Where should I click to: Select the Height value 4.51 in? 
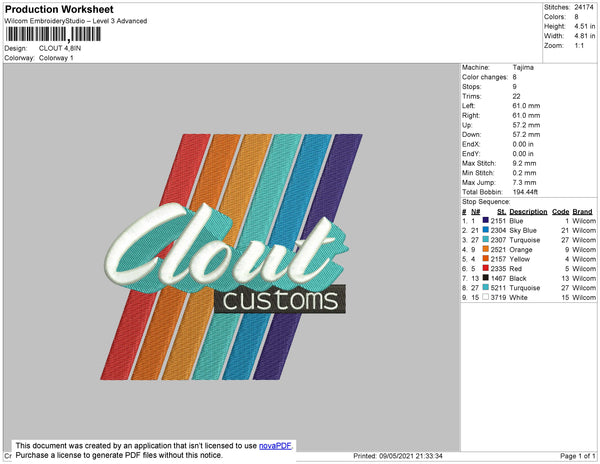point(584,26)
